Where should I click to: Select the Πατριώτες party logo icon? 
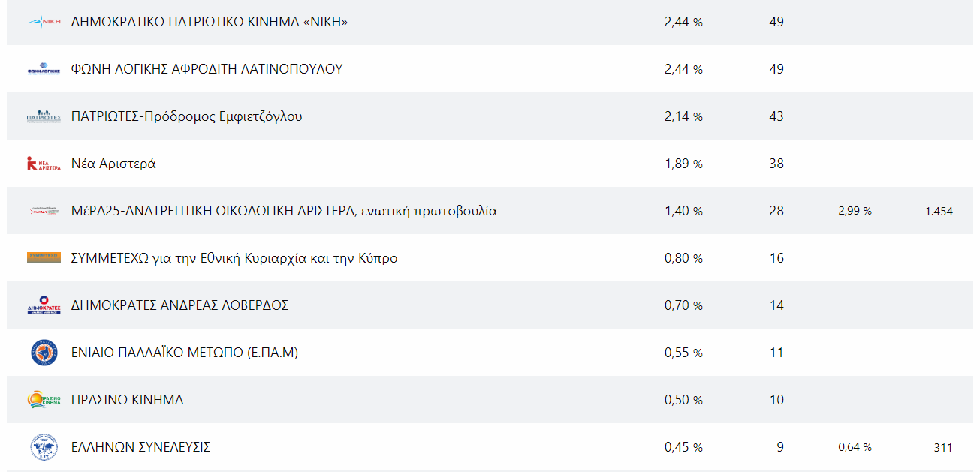pyautogui.click(x=44, y=116)
